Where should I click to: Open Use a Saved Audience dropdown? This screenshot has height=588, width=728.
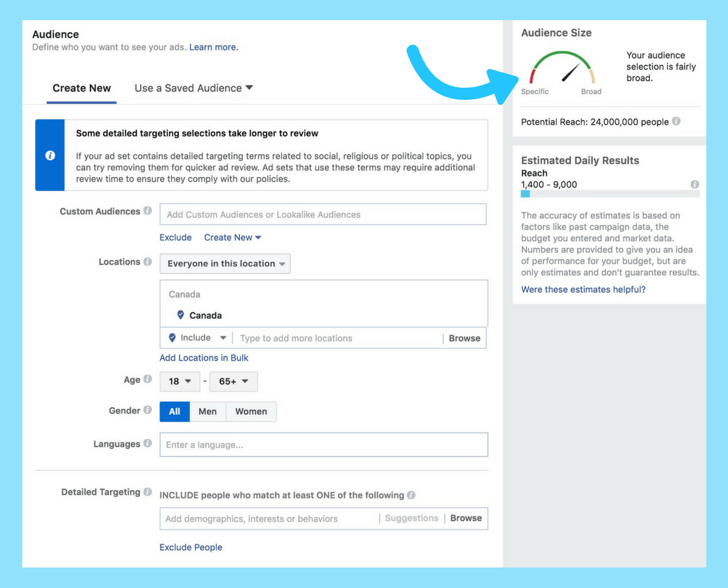194,88
